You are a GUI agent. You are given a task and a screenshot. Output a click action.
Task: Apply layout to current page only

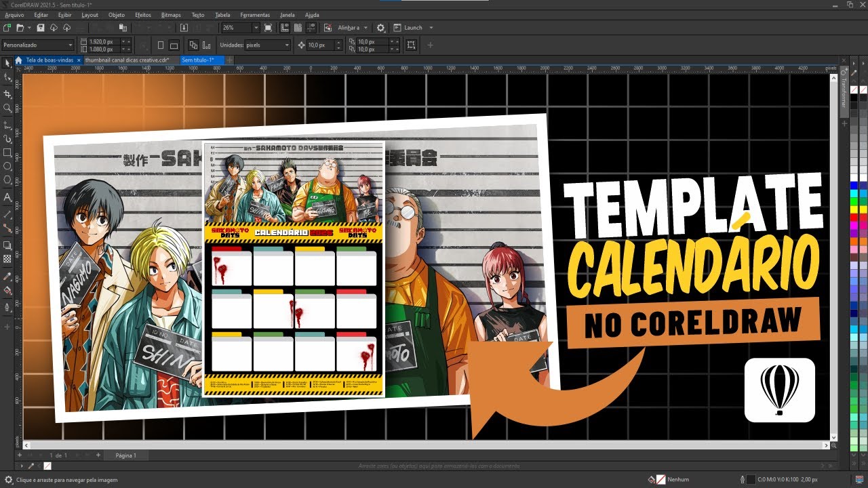(205, 45)
